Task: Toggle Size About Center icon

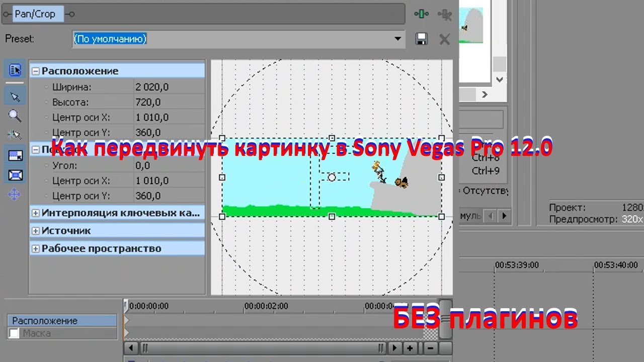Action: click(x=15, y=175)
